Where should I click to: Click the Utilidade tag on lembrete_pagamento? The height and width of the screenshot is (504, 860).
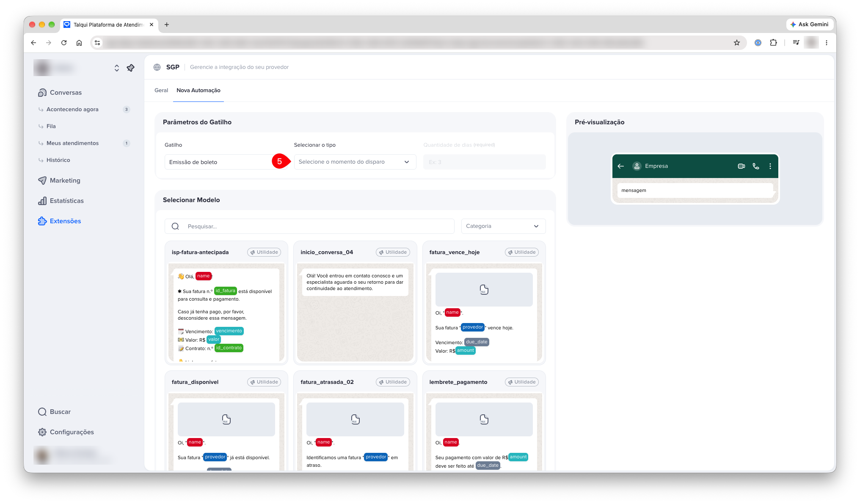coord(521,382)
